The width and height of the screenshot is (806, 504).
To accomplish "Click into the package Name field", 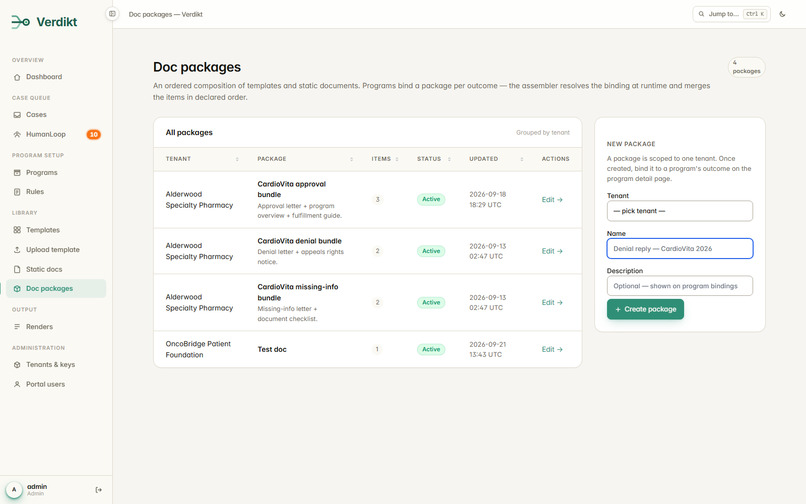I will pos(680,248).
